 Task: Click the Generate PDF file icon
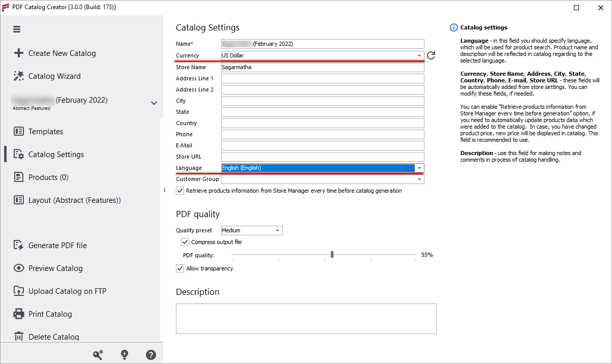(x=19, y=245)
